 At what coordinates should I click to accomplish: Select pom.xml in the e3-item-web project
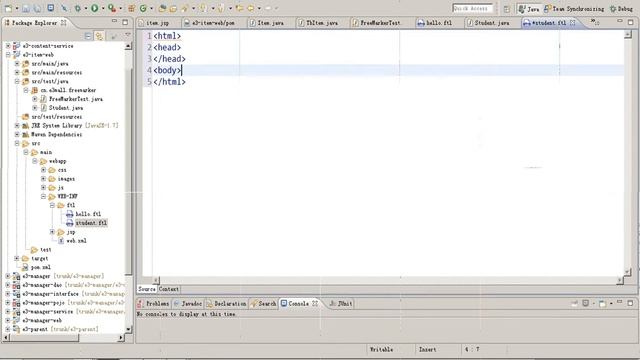41,267
